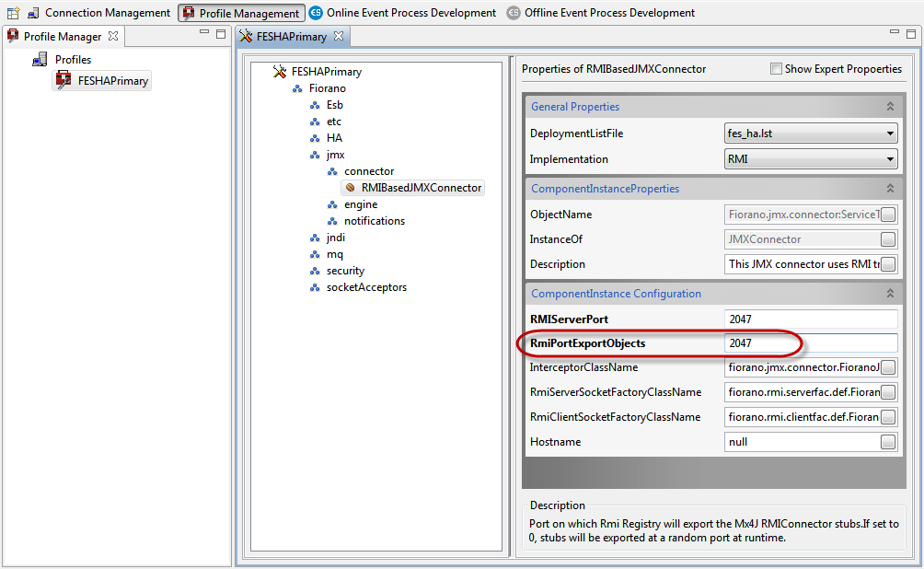Screen dimensions: 924x569
Task: Click the RmiClientSocketFactoryClassName edit button
Action: (x=888, y=417)
